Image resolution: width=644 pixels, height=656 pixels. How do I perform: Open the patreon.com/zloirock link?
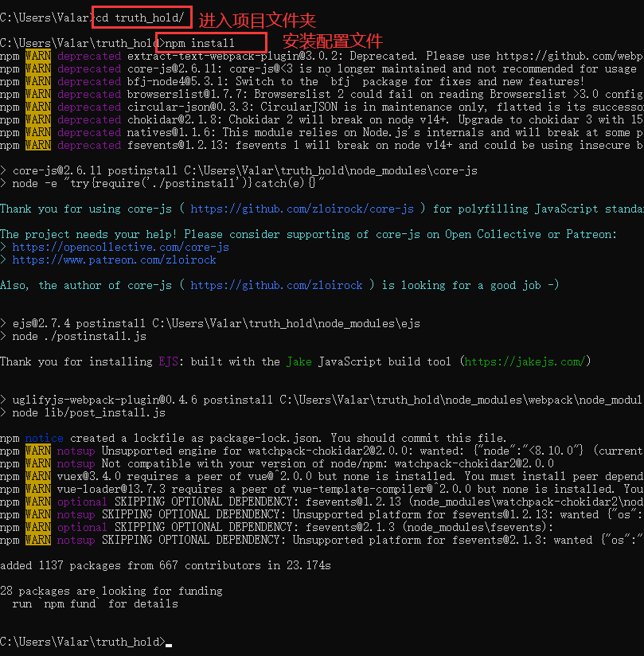[115, 260]
